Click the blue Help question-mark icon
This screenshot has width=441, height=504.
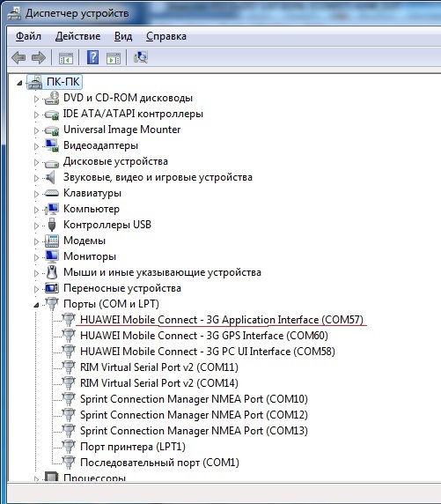click(92, 57)
